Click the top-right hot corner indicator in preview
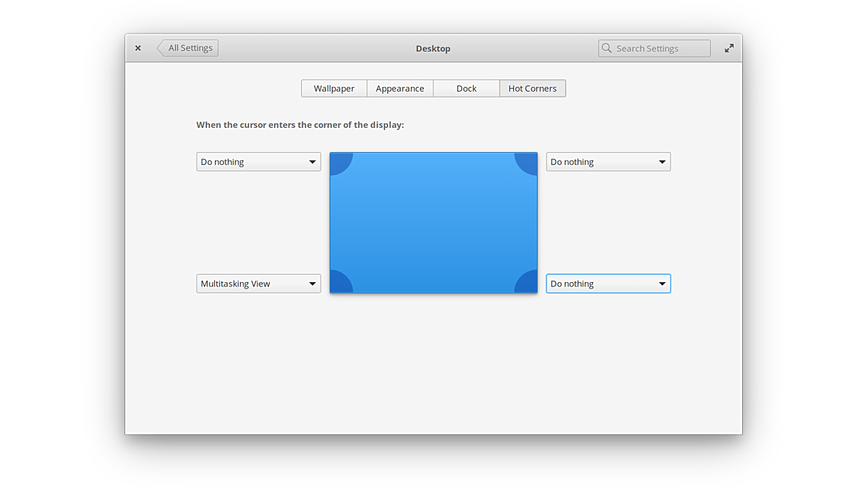The height and width of the screenshot is (488, 868). point(528,161)
